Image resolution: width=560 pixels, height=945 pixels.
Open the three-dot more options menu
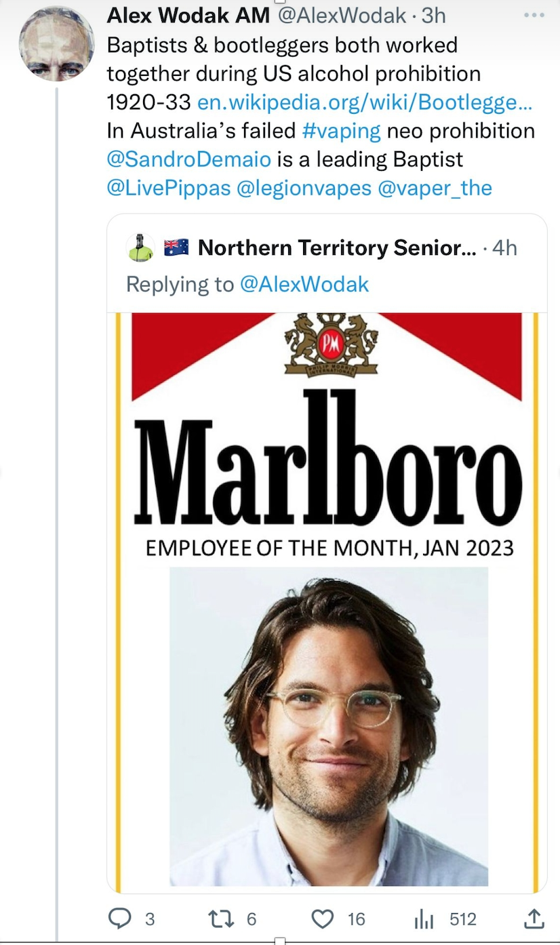point(534,15)
